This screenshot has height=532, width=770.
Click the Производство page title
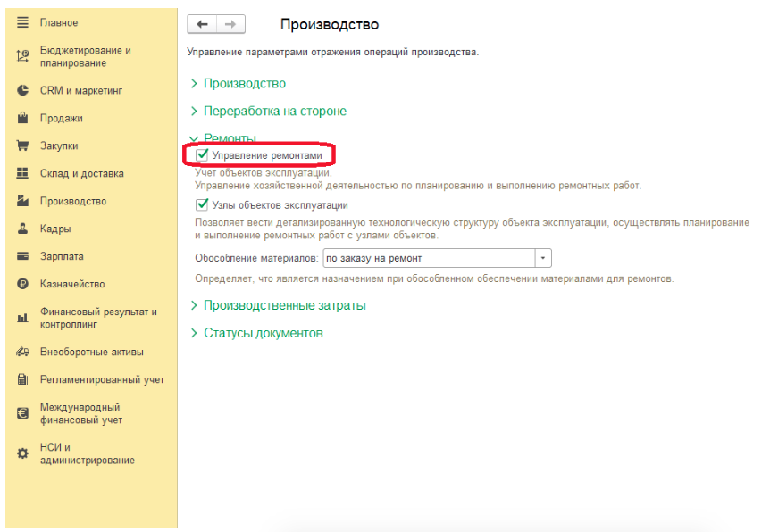tap(330, 24)
